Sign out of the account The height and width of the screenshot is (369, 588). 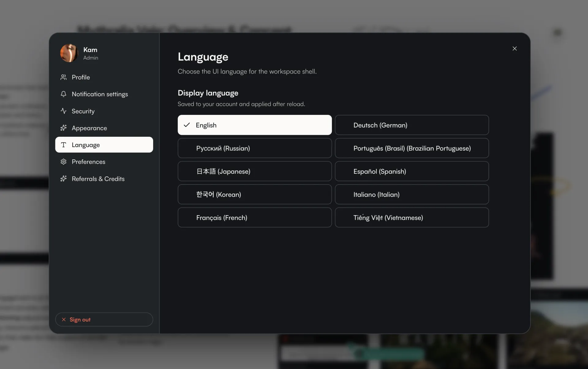104,319
